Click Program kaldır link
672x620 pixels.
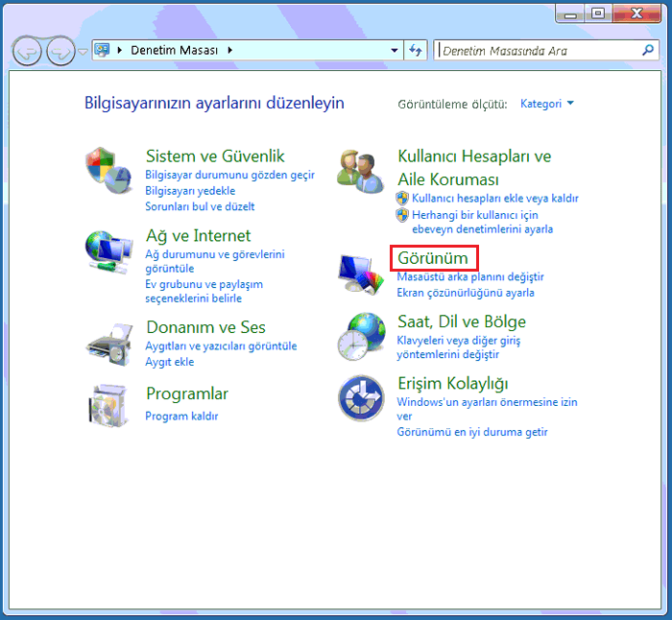tap(181, 416)
